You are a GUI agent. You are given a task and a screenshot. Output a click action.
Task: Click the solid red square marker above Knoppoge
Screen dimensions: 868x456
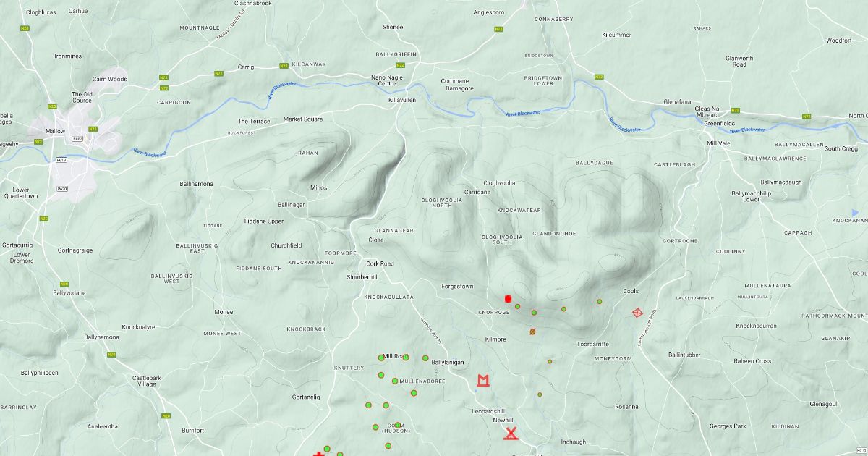click(x=509, y=298)
